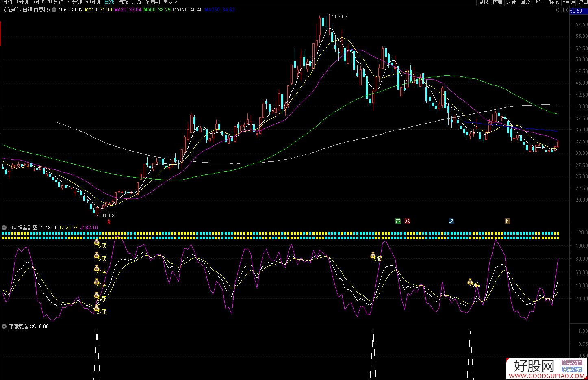
Task: Select the 5分钟 period tab
Action: click(x=38, y=2)
